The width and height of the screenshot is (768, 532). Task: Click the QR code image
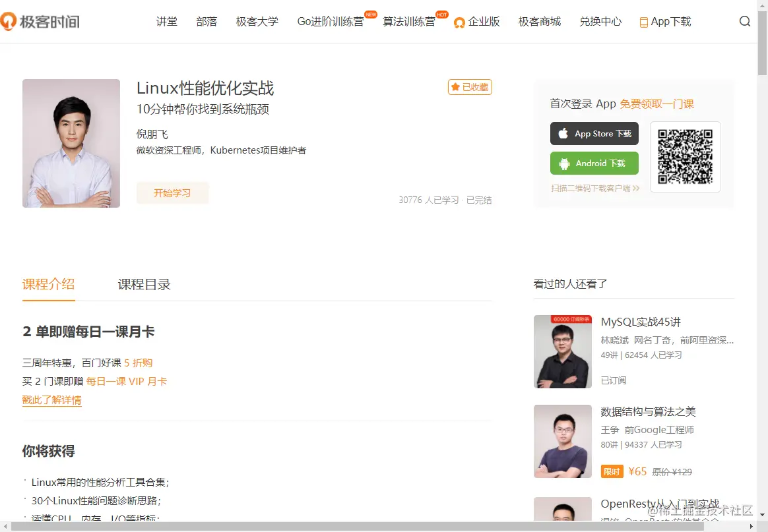pos(685,157)
